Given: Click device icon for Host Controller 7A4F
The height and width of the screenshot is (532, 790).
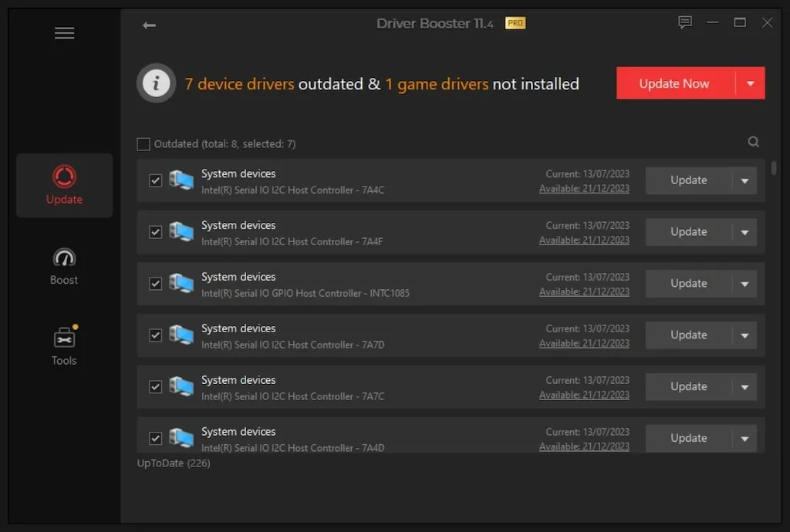Looking at the screenshot, I should 181,232.
